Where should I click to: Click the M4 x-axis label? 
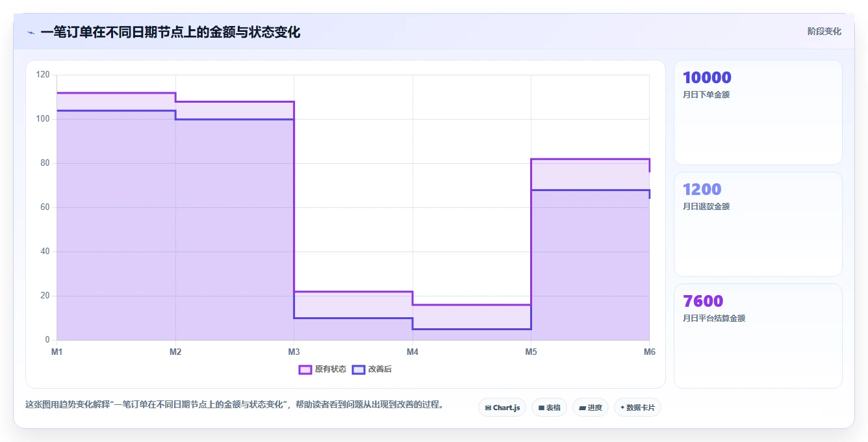[x=413, y=352]
